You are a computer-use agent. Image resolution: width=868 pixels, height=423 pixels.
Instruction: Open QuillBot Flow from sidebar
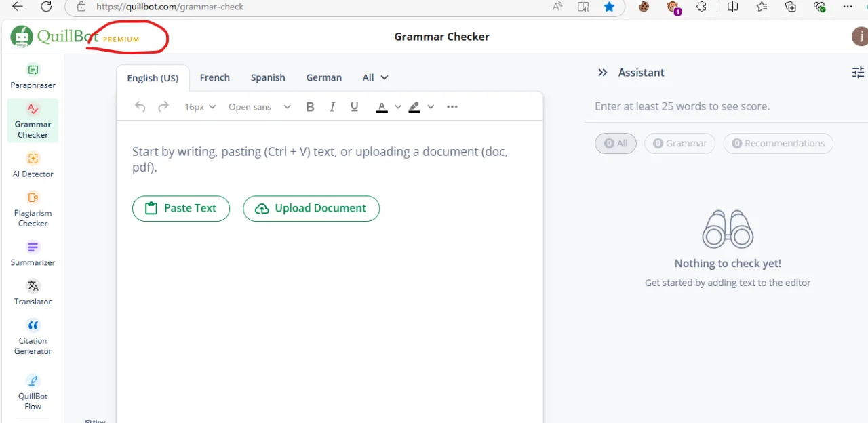[x=33, y=392]
